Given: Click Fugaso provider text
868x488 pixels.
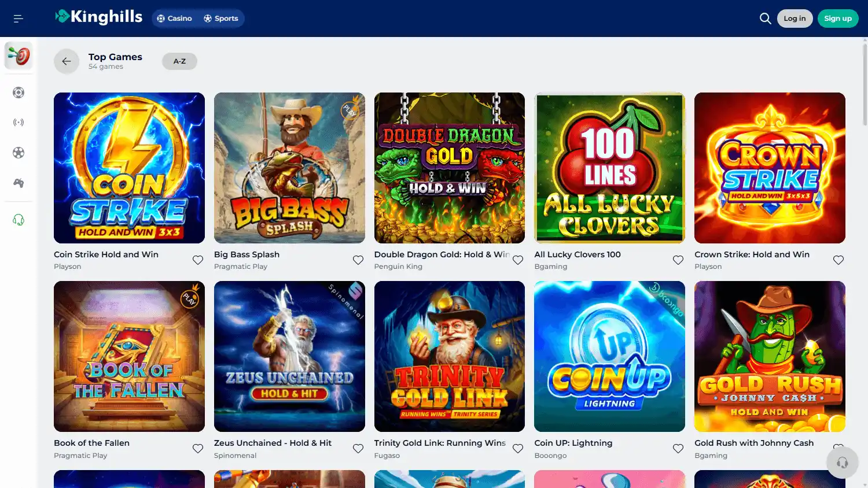Looking at the screenshot, I should (387, 456).
